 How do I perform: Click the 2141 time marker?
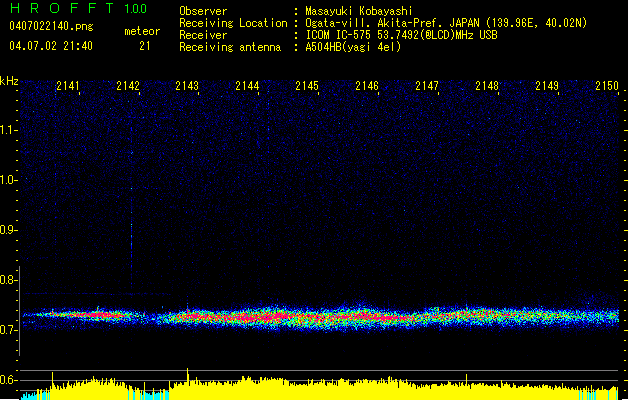point(68,87)
